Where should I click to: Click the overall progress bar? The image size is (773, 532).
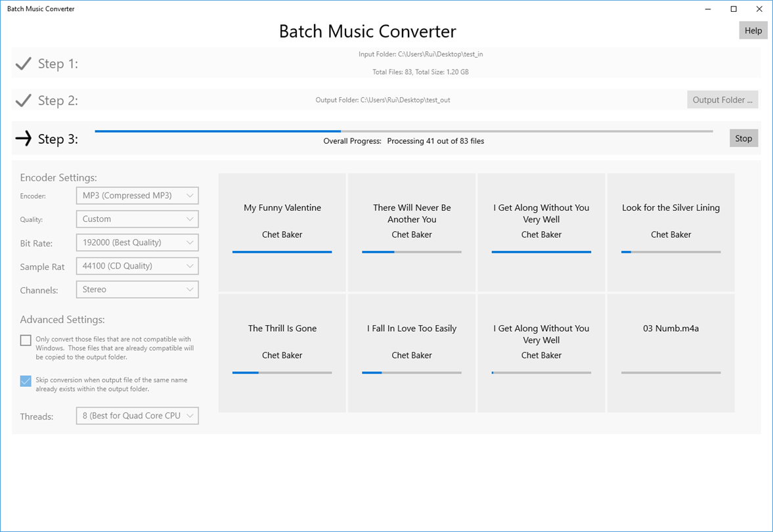tap(403, 131)
